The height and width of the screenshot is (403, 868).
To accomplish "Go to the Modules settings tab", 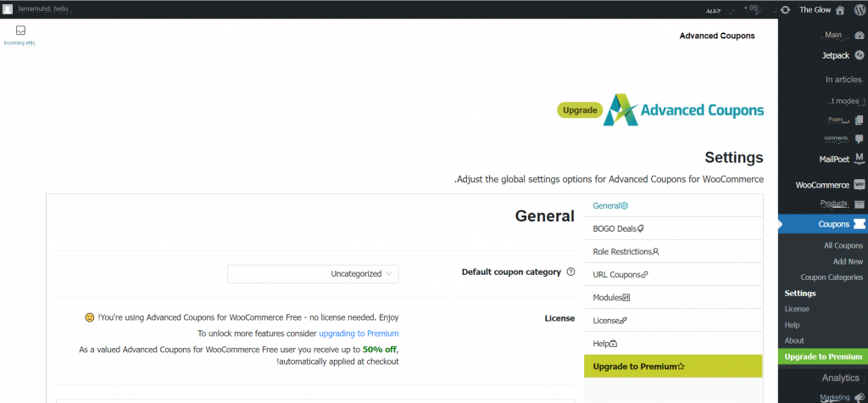I will [673, 298].
